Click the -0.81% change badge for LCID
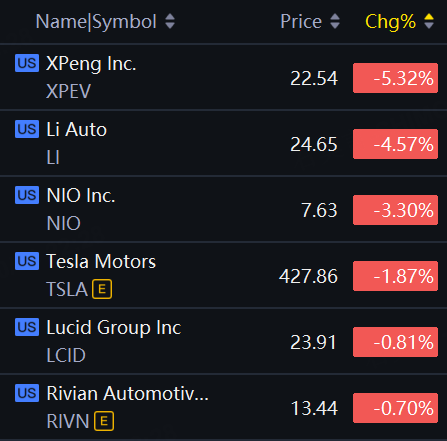 click(395, 342)
